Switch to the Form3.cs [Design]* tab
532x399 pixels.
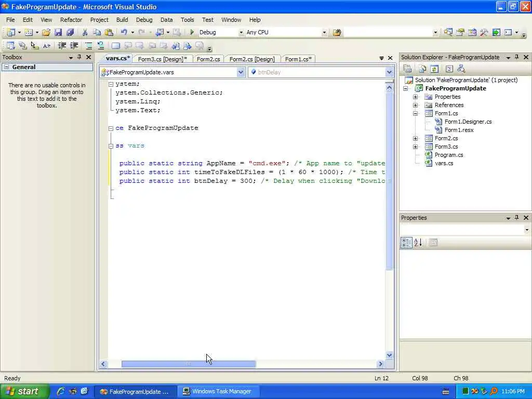tap(163, 59)
